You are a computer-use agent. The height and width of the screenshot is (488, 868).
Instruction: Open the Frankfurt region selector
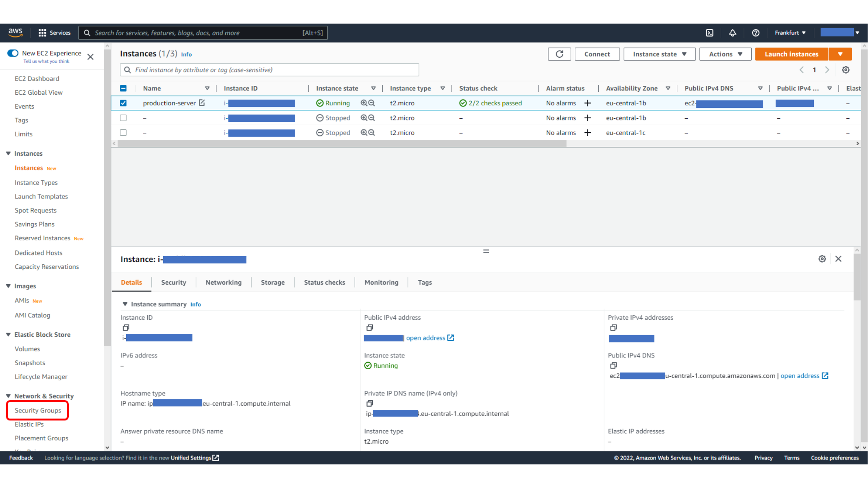click(790, 33)
